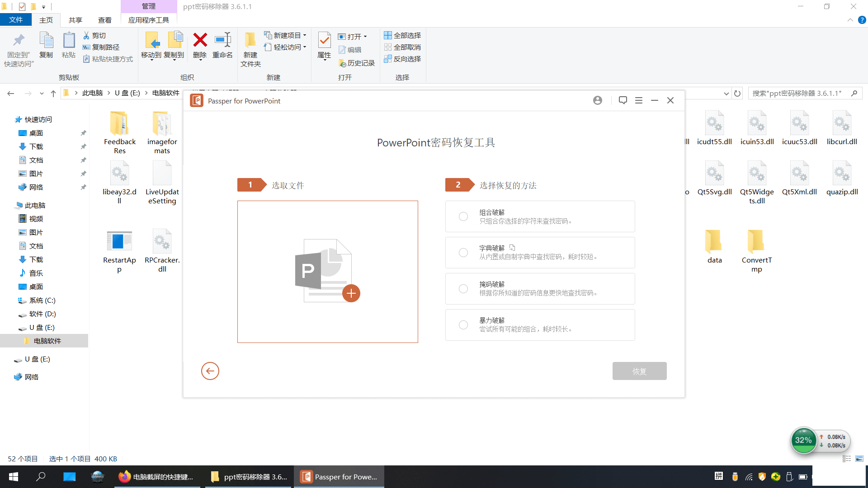Select the data folder
Image resolution: width=868 pixels, height=488 pixels.
pyautogui.click(x=714, y=246)
